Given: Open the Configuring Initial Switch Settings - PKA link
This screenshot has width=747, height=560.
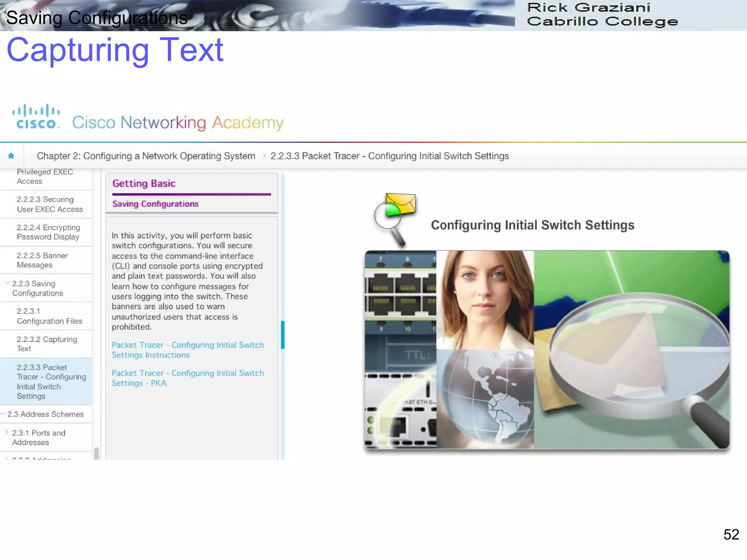Looking at the screenshot, I should coord(188,378).
